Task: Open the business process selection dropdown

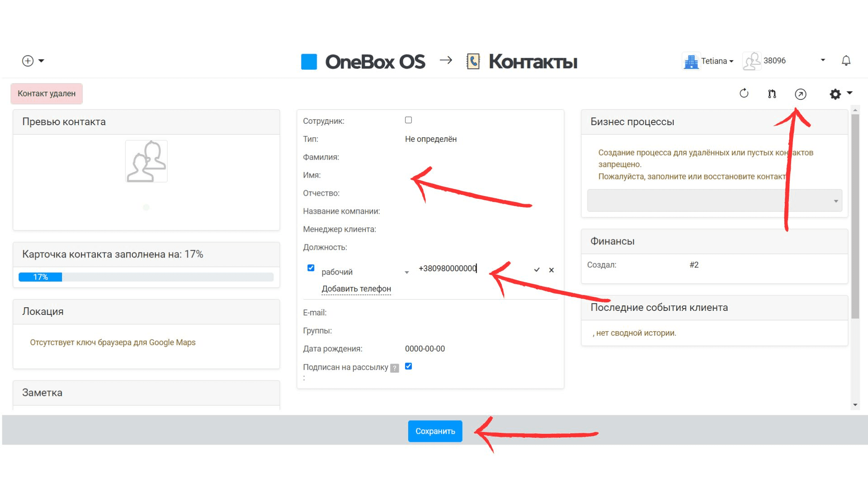Action: pyautogui.click(x=714, y=201)
